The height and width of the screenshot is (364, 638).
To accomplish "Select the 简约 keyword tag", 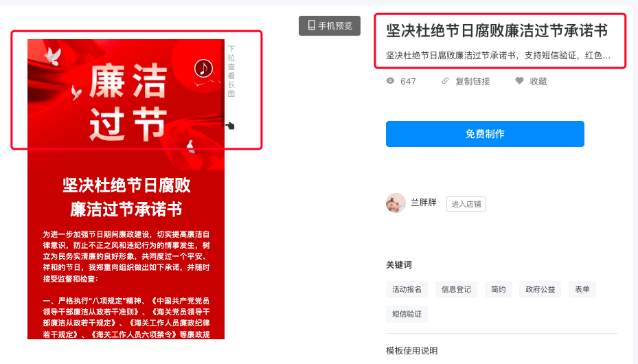I will pos(499,289).
